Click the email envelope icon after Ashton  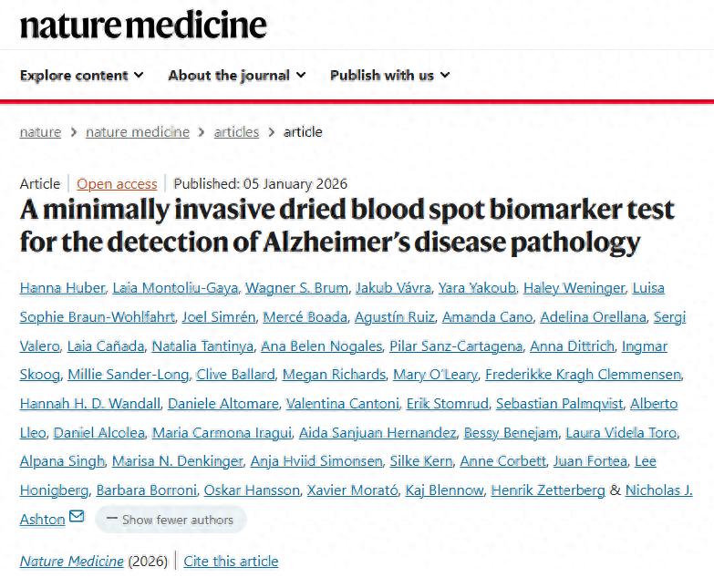pyautogui.click(x=77, y=517)
